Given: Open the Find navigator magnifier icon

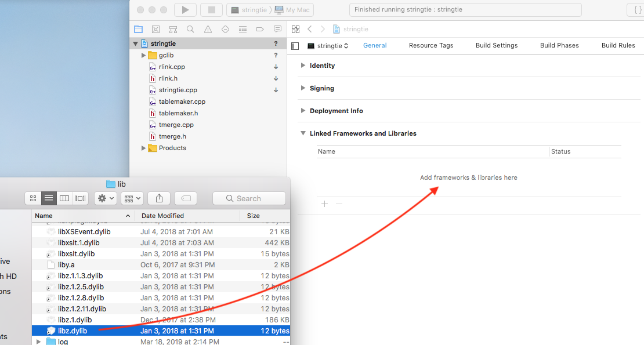Looking at the screenshot, I should click(x=190, y=29).
